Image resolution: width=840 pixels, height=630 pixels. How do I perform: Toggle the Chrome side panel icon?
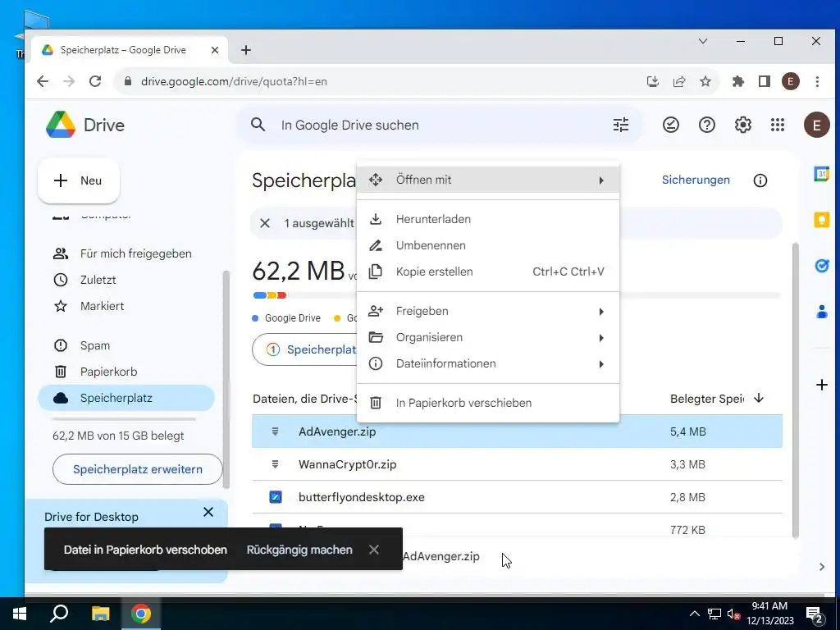point(764,81)
